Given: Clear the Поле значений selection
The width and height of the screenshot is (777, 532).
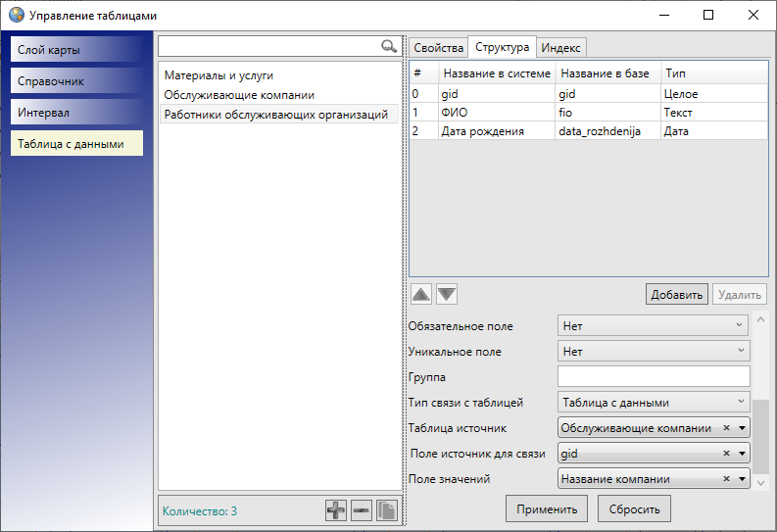Looking at the screenshot, I should (x=726, y=479).
